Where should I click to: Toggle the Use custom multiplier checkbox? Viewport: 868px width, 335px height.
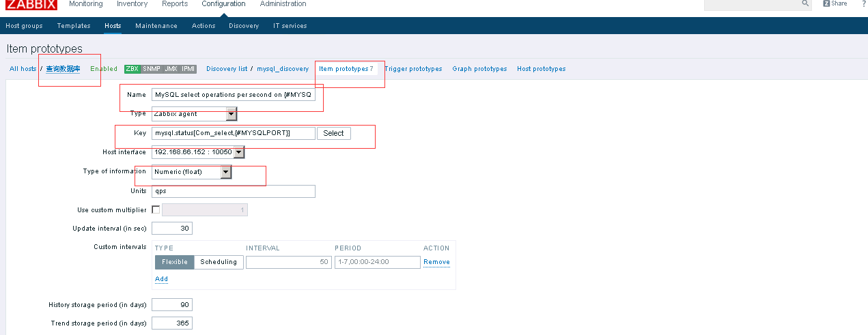156,209
